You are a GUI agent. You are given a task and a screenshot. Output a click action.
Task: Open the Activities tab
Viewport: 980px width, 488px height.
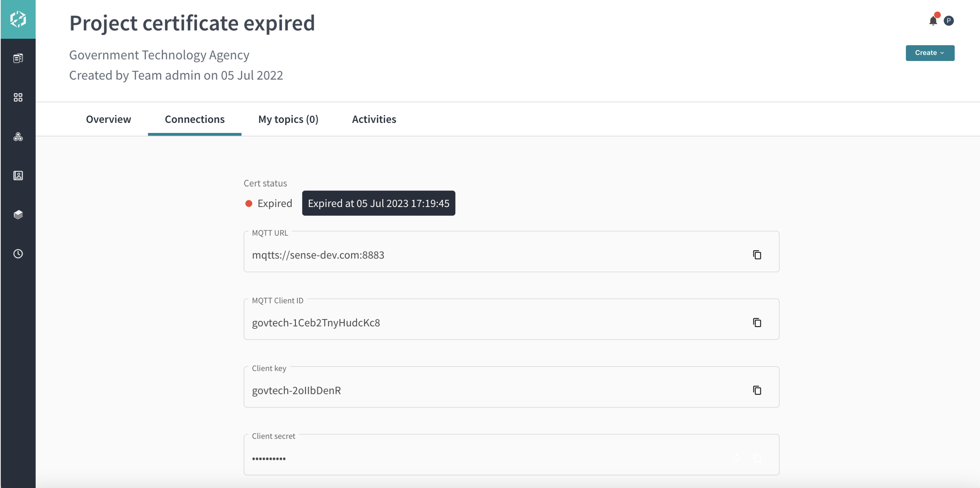(x=374, y=119)
